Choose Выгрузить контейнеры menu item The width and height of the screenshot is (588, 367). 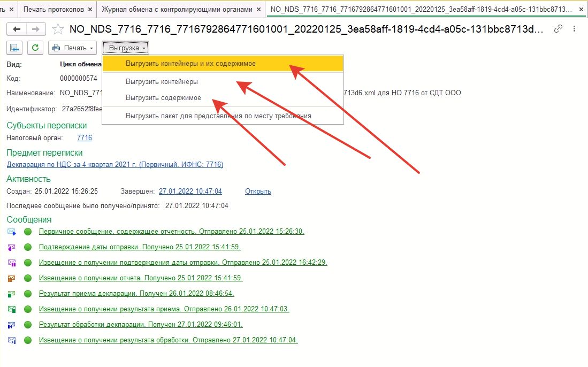(x=162, y=82)
